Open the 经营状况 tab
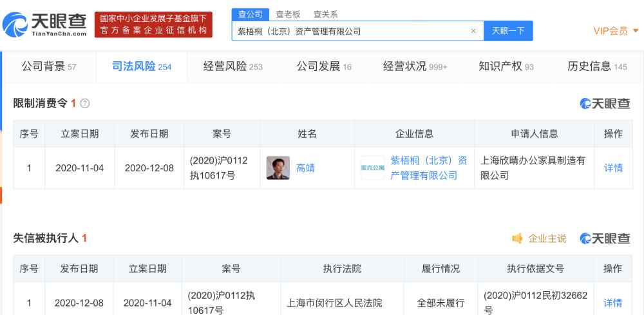The image size is (644, 315). pos(415,66)
